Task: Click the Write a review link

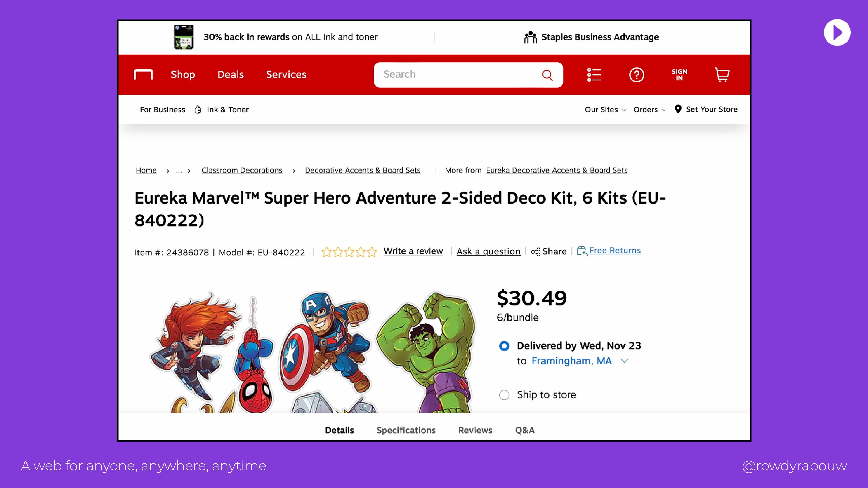Action: point(413,251)
